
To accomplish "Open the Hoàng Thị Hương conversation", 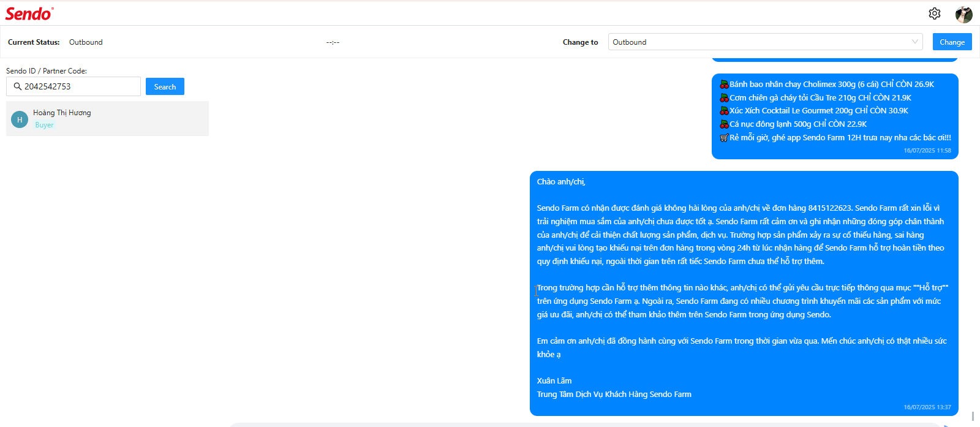I will (107, 118).
